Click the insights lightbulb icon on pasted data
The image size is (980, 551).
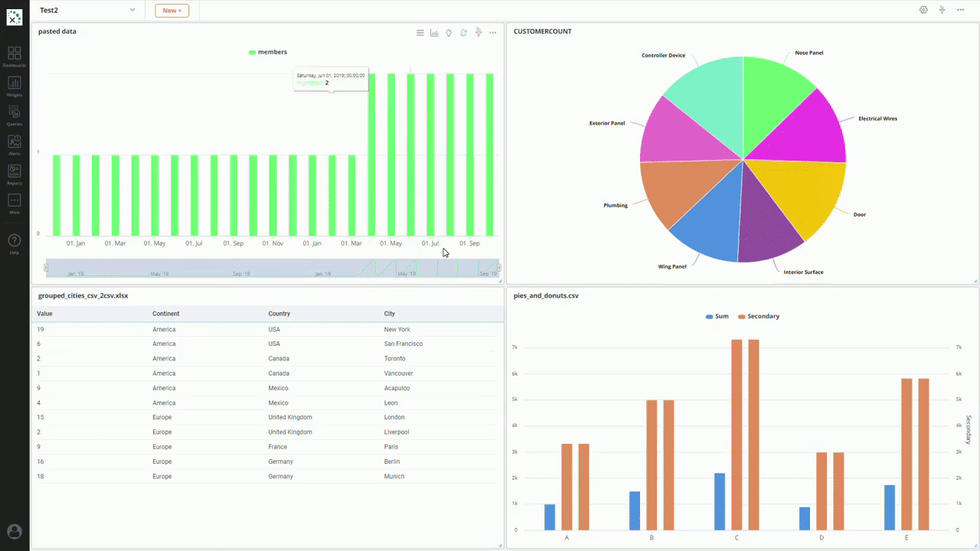point(449,32)
